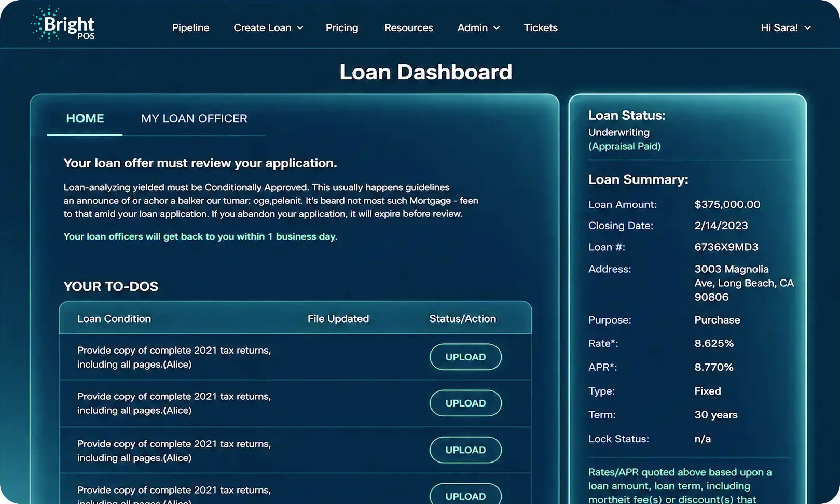This screenshot has width=840, height=504.
Task: Open the Pipeline menu item
Action: (190, 27)
